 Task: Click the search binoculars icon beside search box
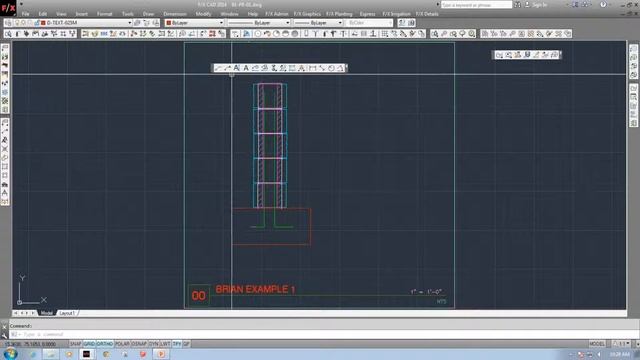point(518,5)
